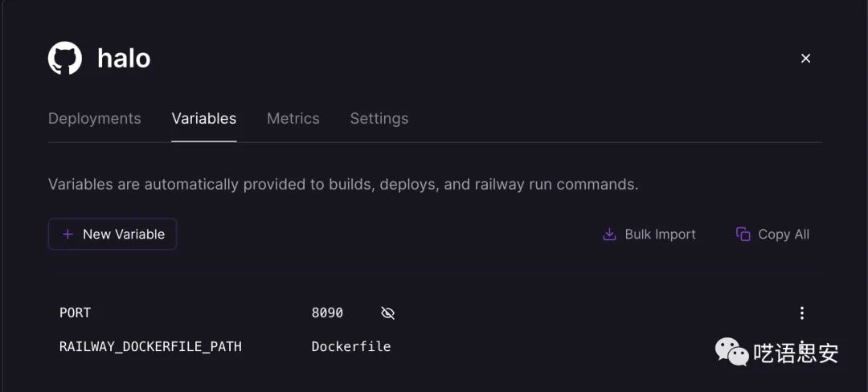
Task: Click the plus icon for New Variable
Action: pyautogui.click(x=68, y=235)
